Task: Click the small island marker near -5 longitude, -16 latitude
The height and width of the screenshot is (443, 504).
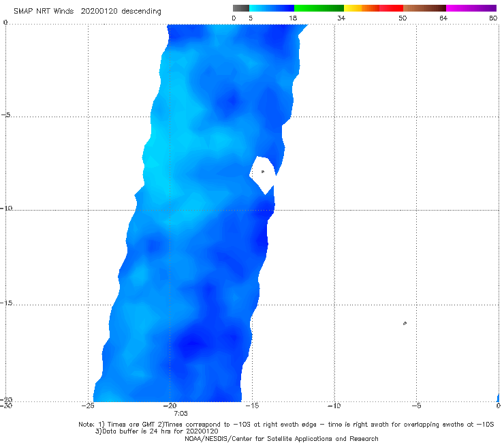Action: 405,323
